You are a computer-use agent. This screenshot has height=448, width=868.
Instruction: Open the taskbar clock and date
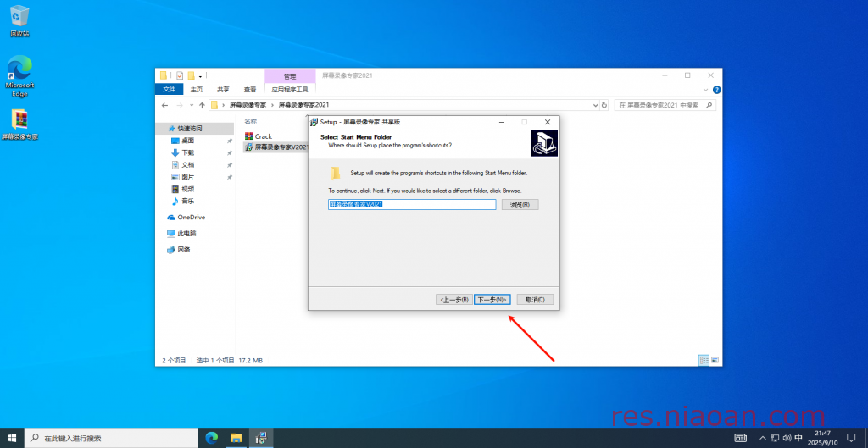tap(822, 438)
